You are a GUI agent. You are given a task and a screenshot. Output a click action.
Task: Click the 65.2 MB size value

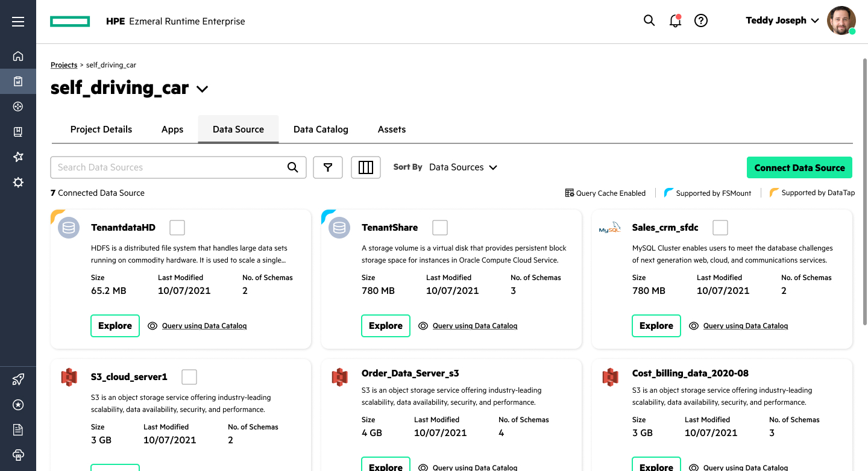point(108,291)
